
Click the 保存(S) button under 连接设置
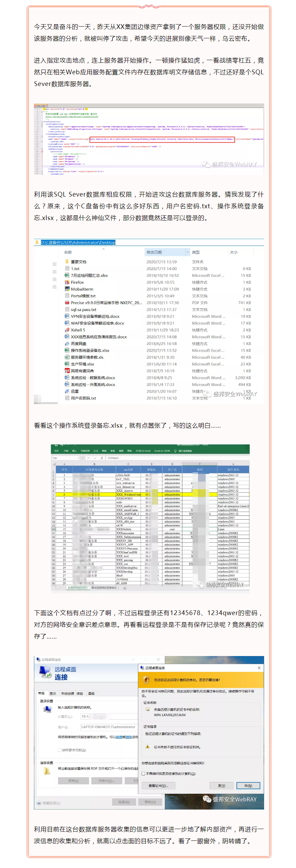point(73,781)
